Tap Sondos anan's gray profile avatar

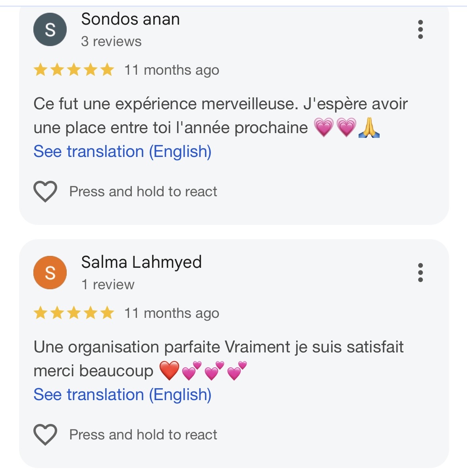50,30
